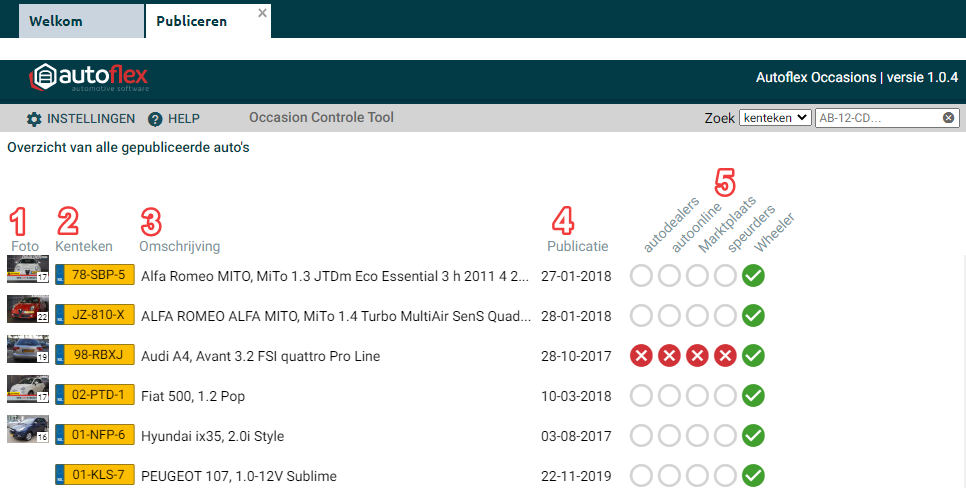The image size is (966, 488).
Task: Open the kenteken search type dropdown
Action: coord(774,118)
